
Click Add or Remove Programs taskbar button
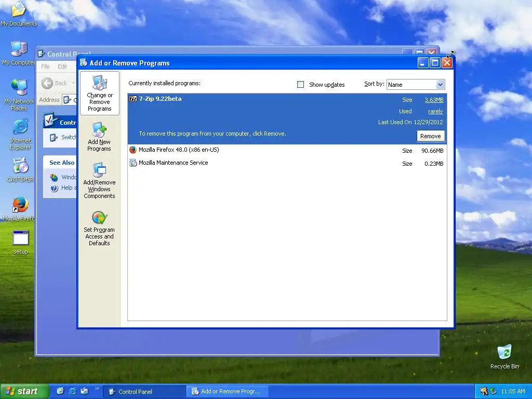click(228, 392)
